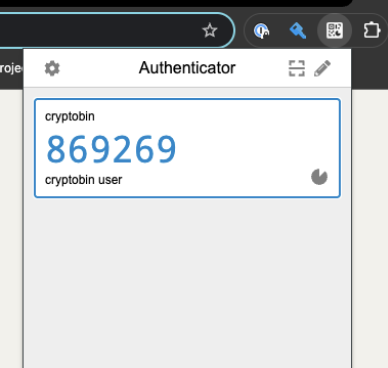Open the 1Password extension icon
Image resolution: width=388 pixels, height=368 pixels.
[x=262, y=31]
